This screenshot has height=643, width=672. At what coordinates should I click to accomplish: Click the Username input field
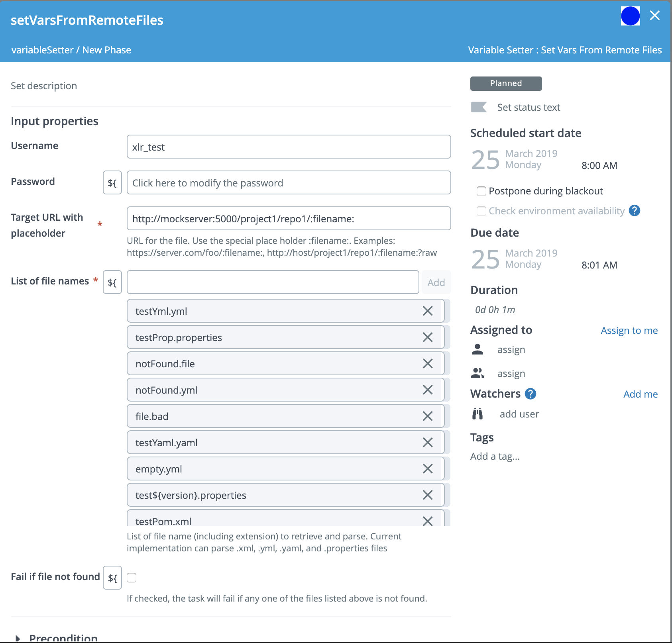point(289,147)
